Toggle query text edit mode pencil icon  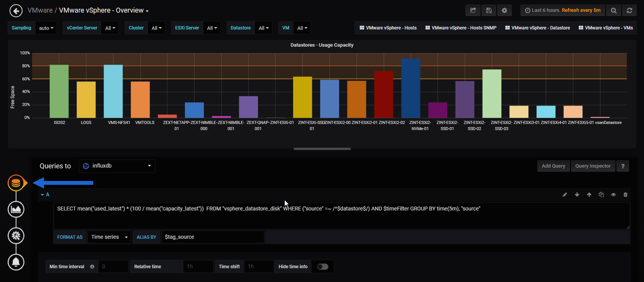[565, 195]
